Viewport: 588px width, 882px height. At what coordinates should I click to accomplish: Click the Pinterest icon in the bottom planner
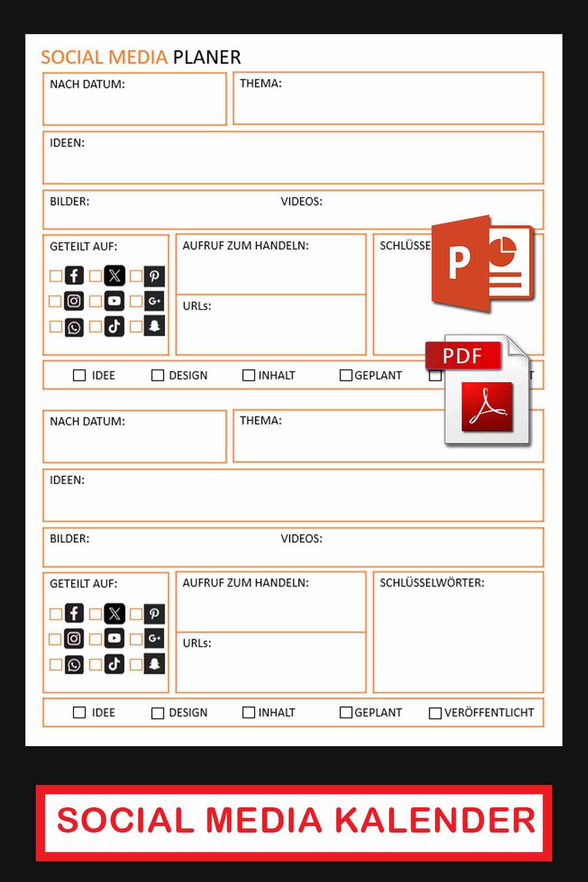click(x=154, y=613)
